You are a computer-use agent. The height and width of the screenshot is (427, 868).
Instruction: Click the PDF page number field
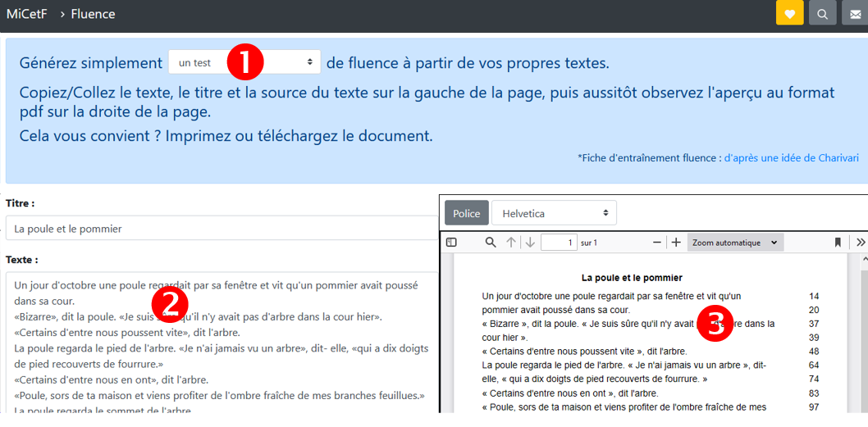pyautogui.click(x=559, y=243)
